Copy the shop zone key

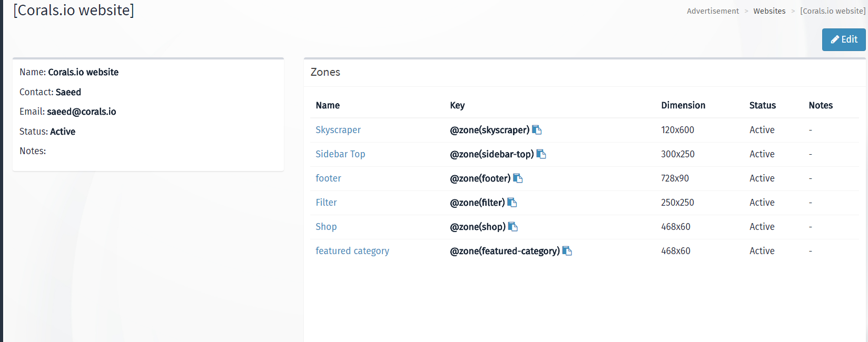coord(513,227)
